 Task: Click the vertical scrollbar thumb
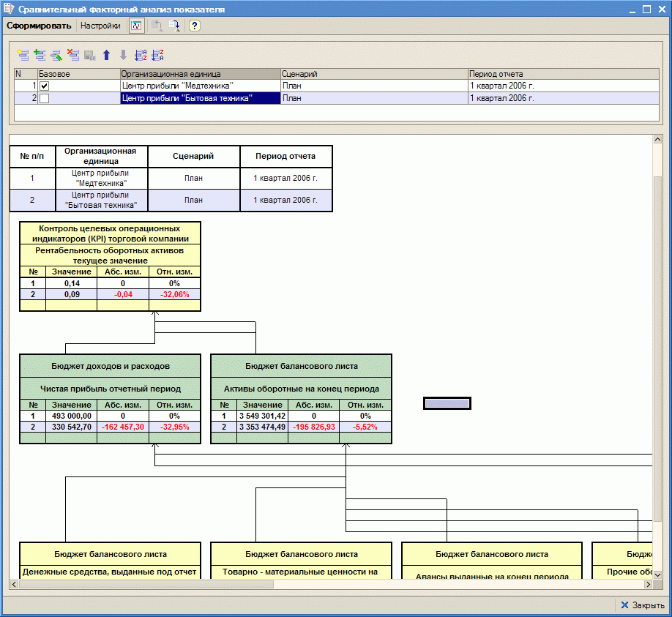click(657, 349)
